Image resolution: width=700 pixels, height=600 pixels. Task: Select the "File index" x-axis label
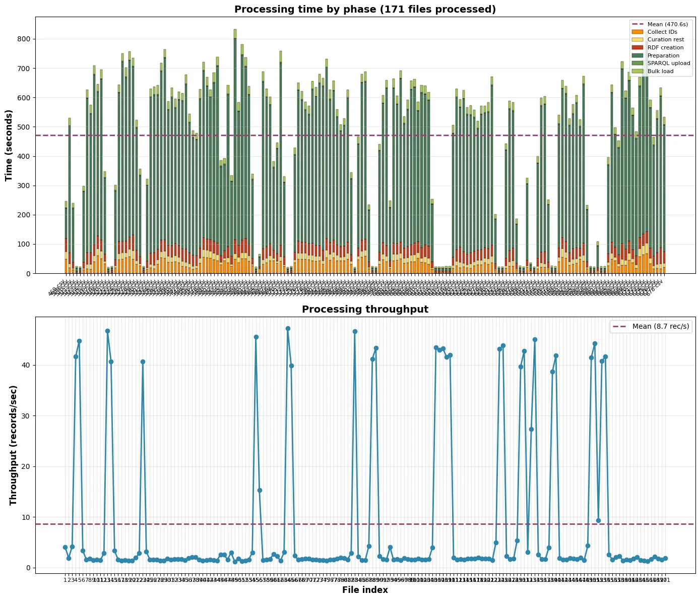coord(365,590)
